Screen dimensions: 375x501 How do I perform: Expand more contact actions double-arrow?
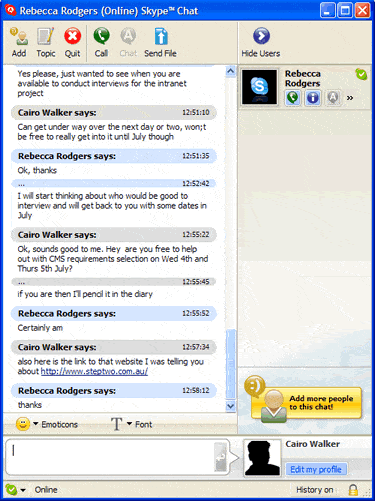pos(350,98)
